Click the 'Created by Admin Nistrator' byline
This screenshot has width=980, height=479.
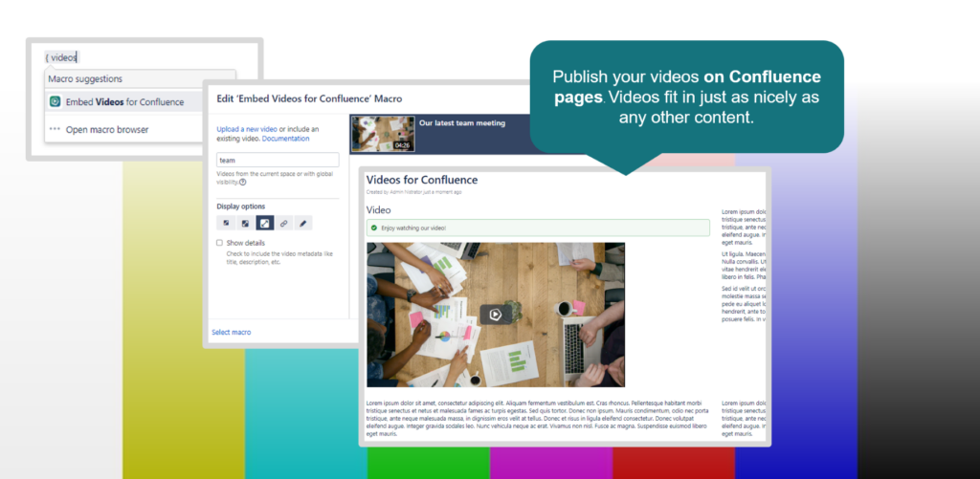click(x=413, y=192)
